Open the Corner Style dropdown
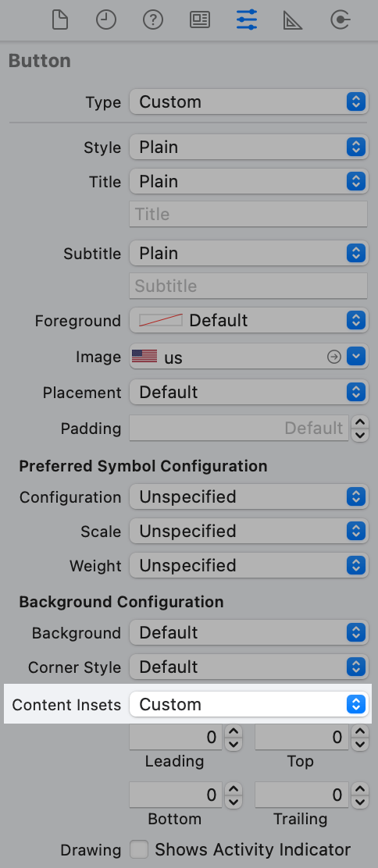378x868 pixels. 248,667
